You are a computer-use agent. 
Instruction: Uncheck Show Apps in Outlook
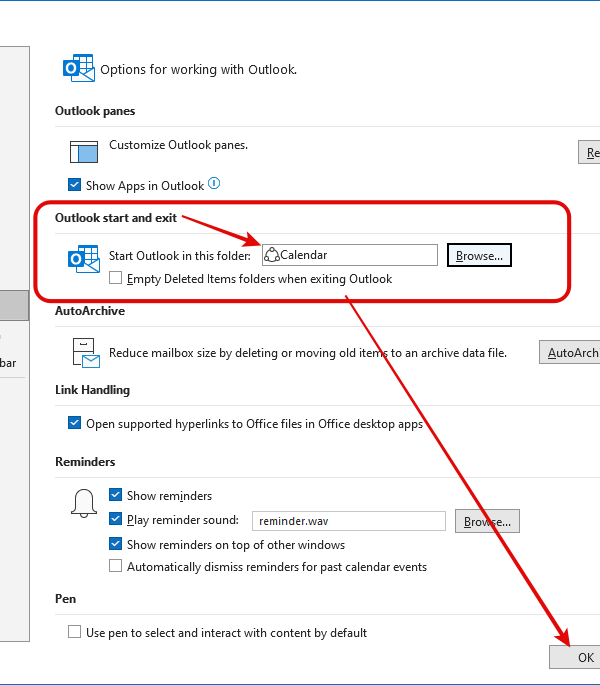(74, 184)
